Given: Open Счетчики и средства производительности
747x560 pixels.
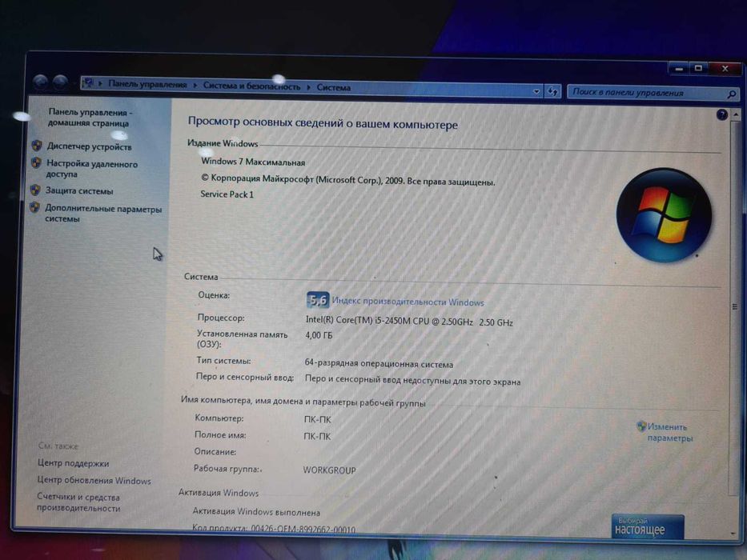Looking at the screenshot, I should click(x=78, y=502).
